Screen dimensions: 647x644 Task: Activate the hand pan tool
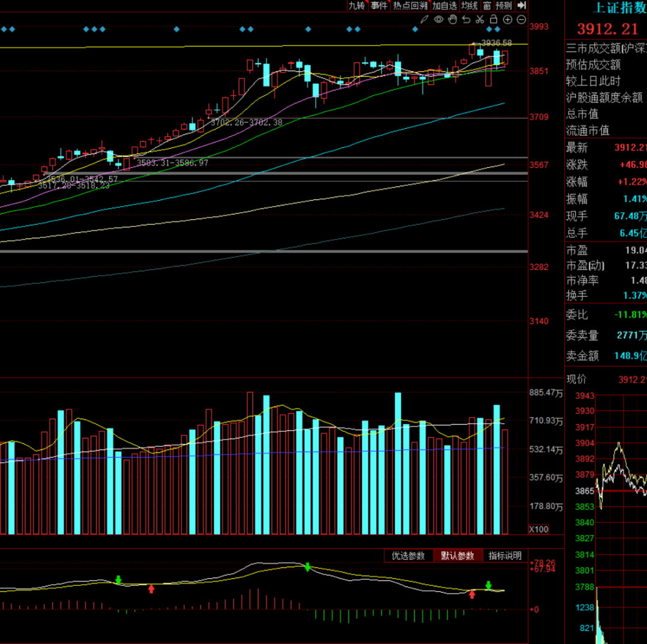pyautogui.click(x=452, y=20)
